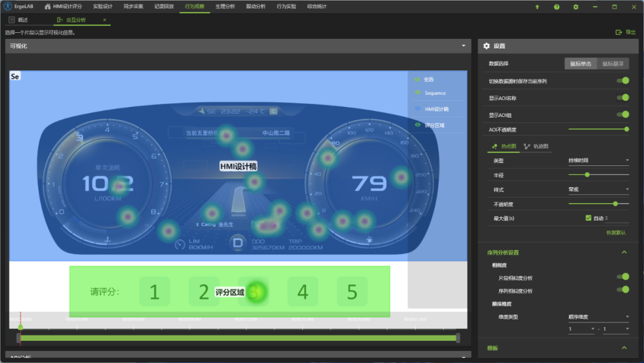Screen dimensions: 644x363
Task: Open the 样式 常规 dropdown
Action: 599,189
